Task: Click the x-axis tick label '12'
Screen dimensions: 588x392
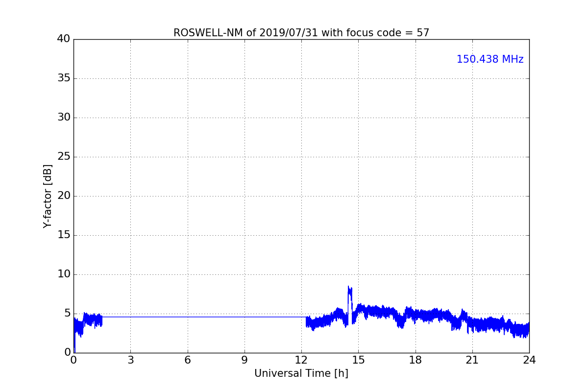Action: pos(301,360)
